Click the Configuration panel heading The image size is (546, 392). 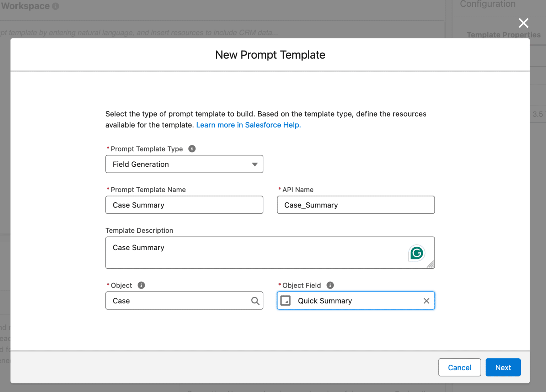(488, 4)
